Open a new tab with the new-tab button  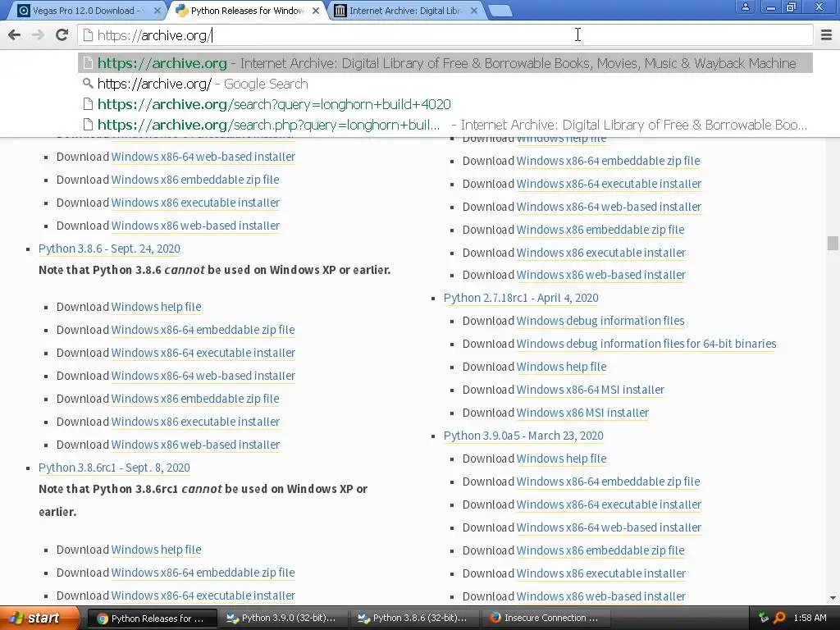(500, 11)
